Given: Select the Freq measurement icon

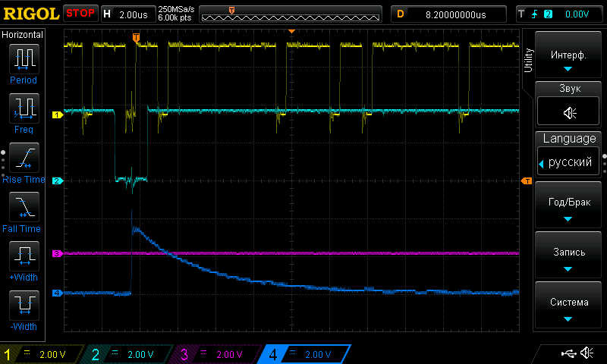Looking at the screenshot, I should click(x=24, y=108).
